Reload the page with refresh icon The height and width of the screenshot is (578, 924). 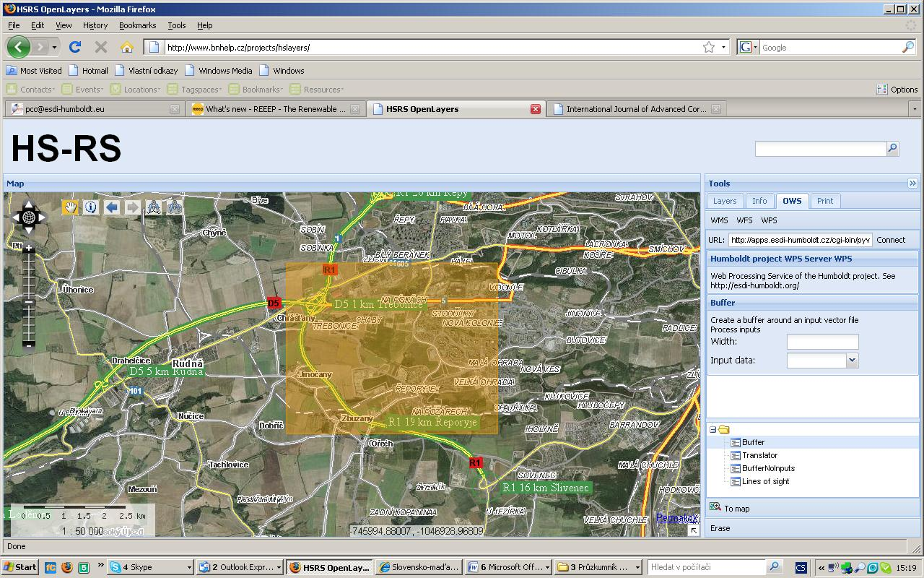pos(74,47)
